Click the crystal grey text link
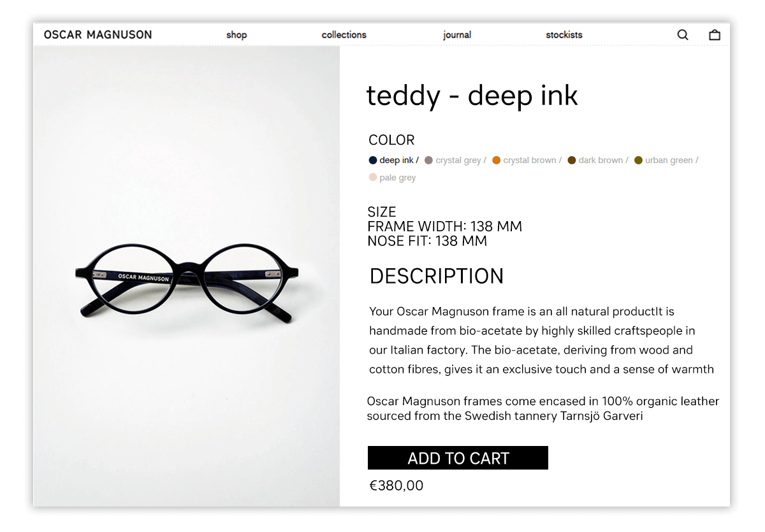 (458, 161)
